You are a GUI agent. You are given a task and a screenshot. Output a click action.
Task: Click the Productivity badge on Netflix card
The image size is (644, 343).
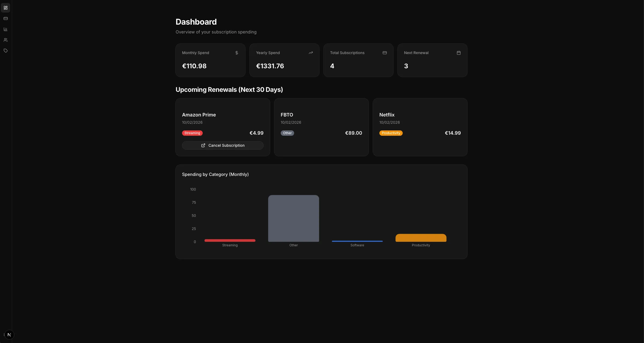[391, 133]
